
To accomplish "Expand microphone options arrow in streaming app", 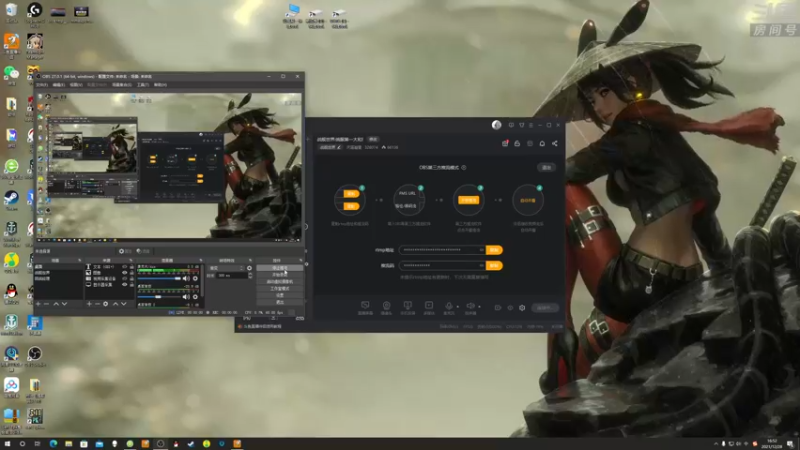I will coord(458,307).
